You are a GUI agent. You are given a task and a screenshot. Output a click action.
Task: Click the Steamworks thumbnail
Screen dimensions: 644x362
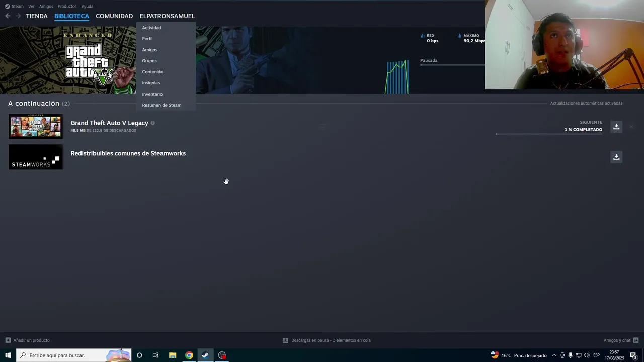pyautogui.click(x=36, y=157)
